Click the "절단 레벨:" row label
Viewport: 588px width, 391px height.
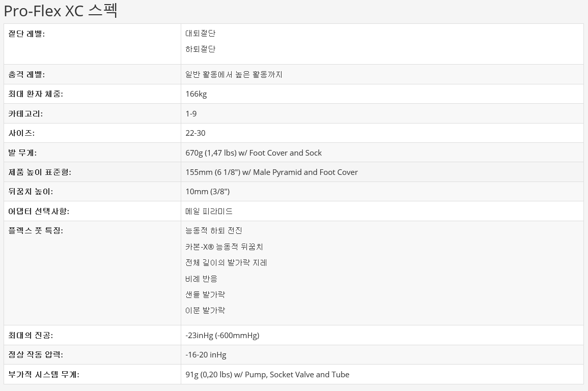tap(27, 34)
